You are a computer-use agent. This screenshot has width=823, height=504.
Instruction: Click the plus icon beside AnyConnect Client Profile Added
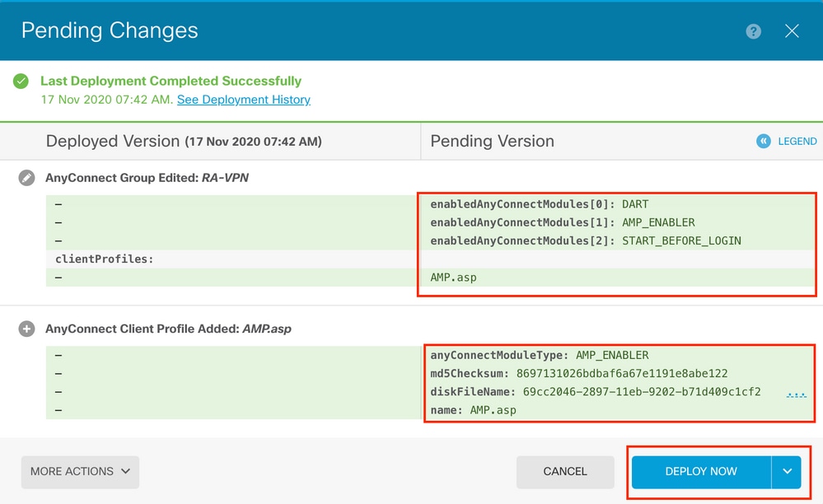click(x=27, y=329)
